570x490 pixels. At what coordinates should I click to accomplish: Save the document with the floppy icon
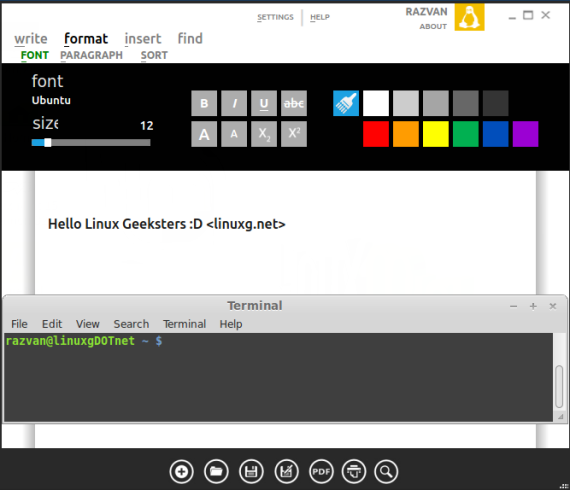click(251, 472)
